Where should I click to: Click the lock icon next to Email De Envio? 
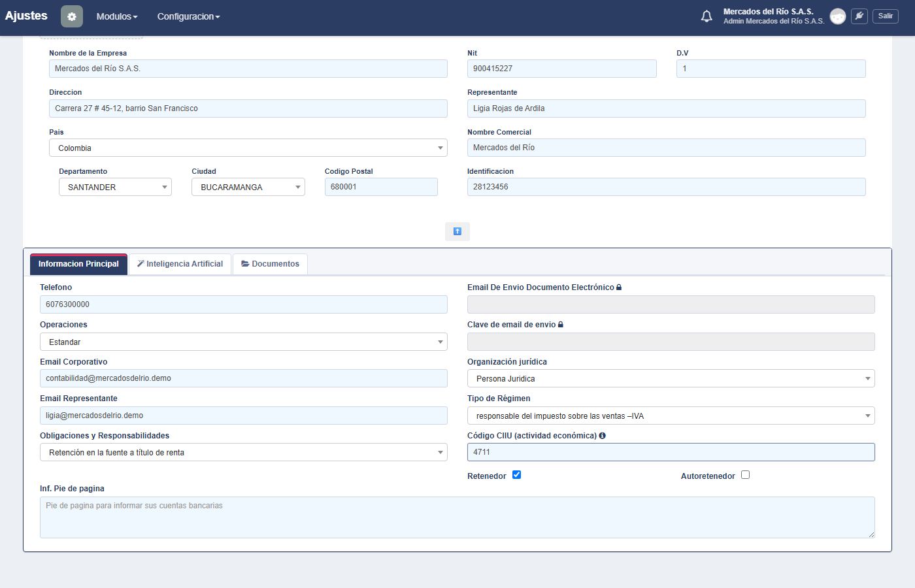pyautogui.click(x=619, y=287)
